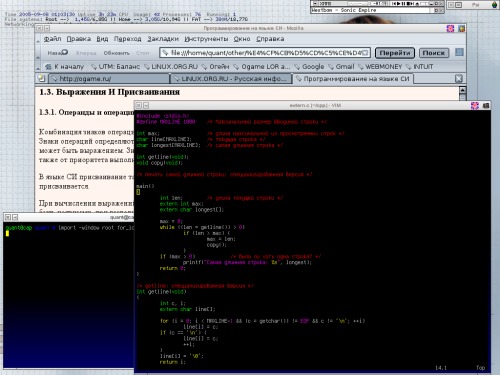Click the Top indicator in VIM status line

click(480, 368)
